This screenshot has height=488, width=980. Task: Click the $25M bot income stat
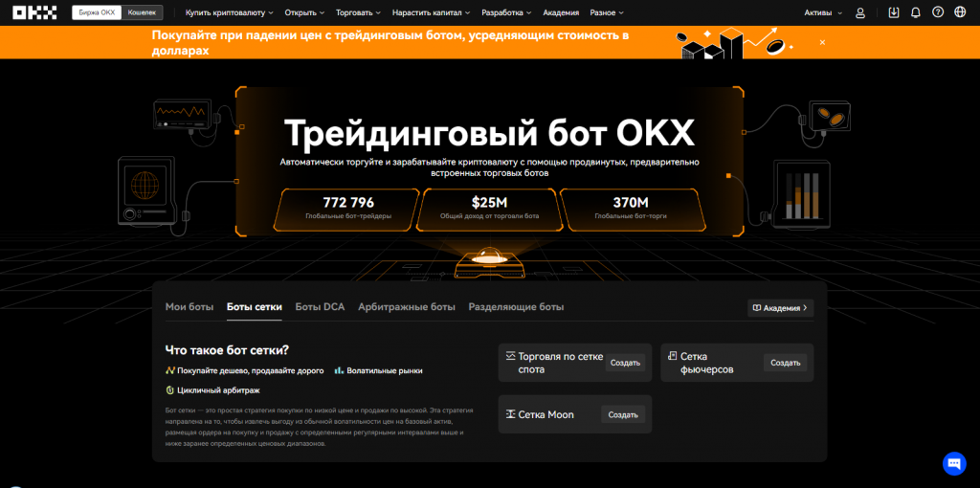coord(489,208)
